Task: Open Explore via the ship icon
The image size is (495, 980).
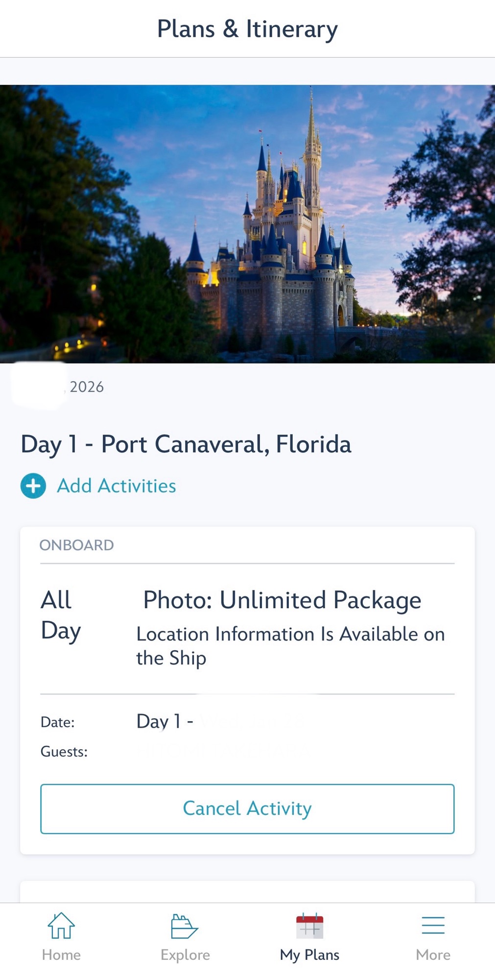Action: coord(185,926)
